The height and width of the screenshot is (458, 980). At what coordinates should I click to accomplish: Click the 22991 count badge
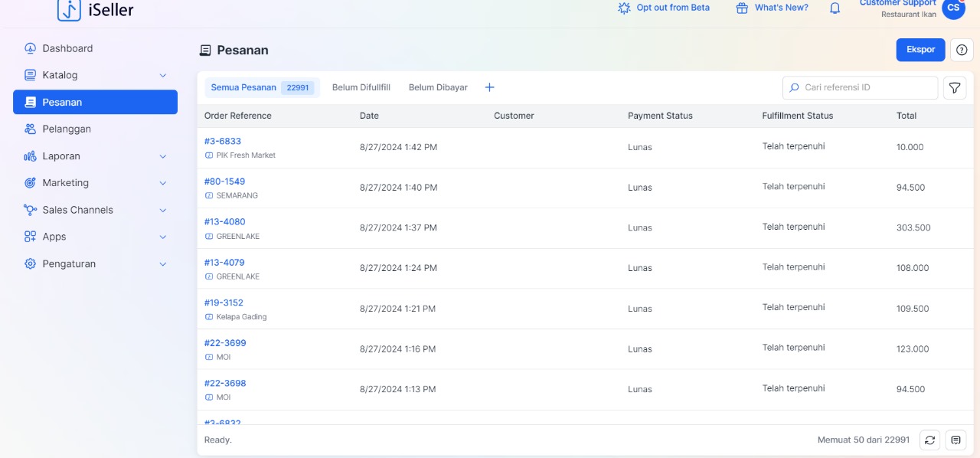(297, 88)
